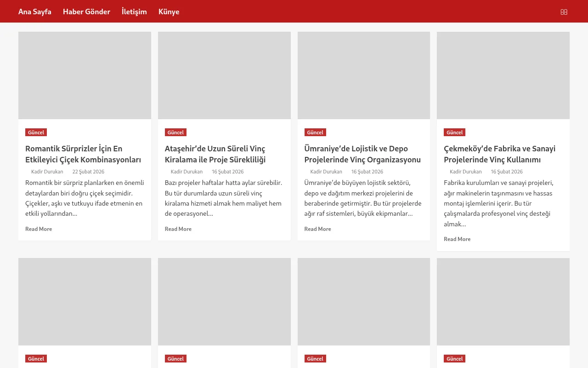
Task: Select the Güncel badge on the Çekmeköy card
Action: [x=454, y=132]
